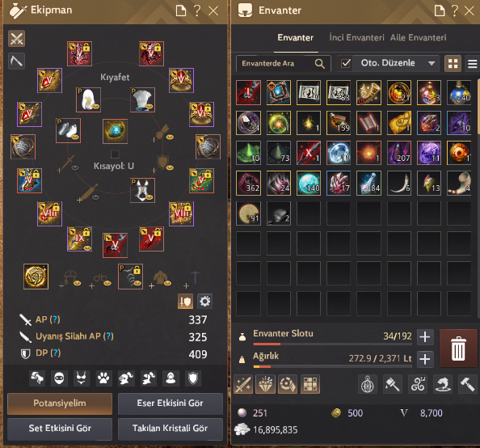Click the gear settings icon in Ekipman

204,302
